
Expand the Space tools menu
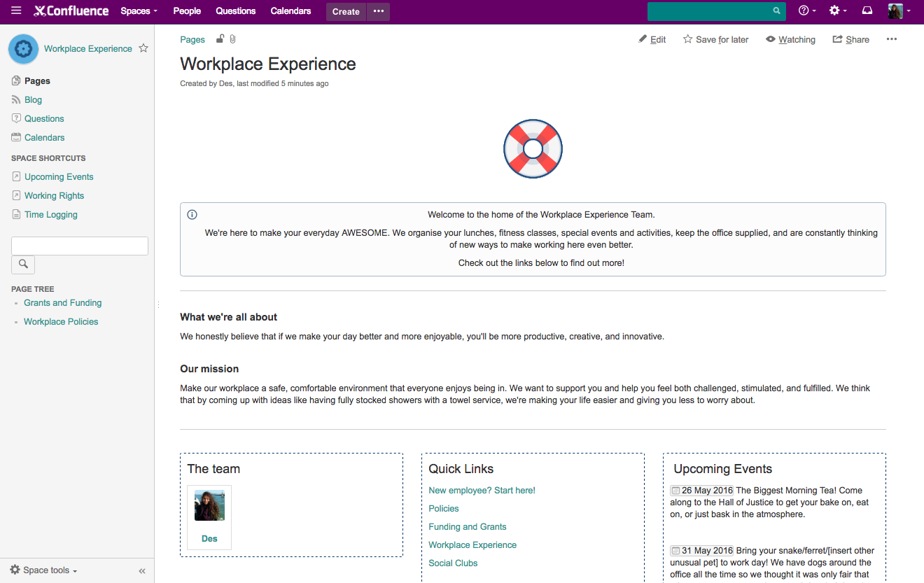click(x=42, y=570)
